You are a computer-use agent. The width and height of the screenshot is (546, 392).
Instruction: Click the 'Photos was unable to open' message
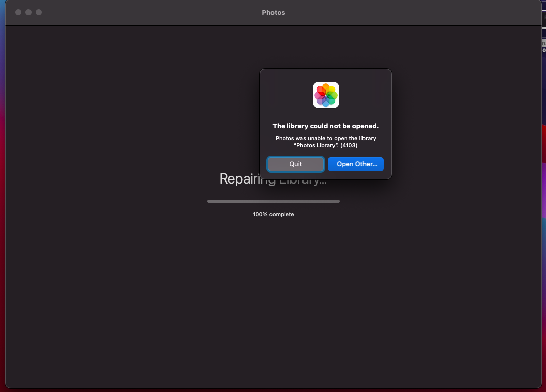click(325, 142)
